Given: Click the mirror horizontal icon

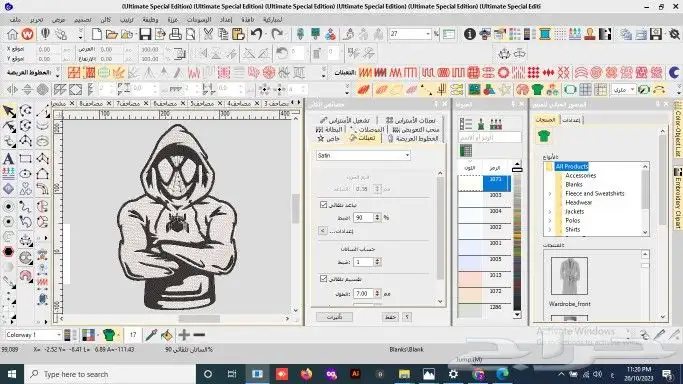Looking at the screenshot, I should (x=12, y=90).
